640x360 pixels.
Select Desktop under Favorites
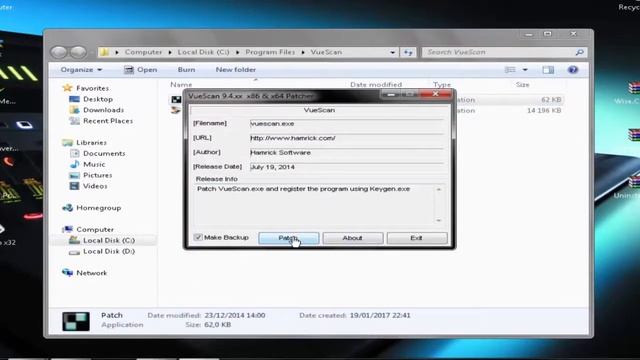[98, 99]
